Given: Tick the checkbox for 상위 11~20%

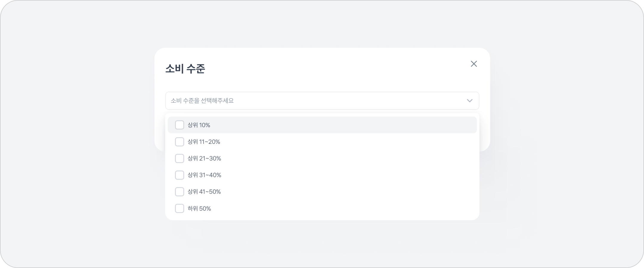Looking at the screenshot, I should tap(179, 142).
